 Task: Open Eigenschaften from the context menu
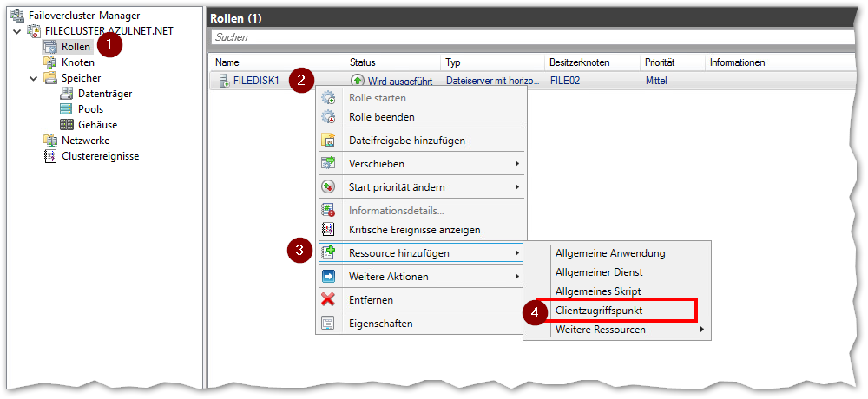point(380,324)
